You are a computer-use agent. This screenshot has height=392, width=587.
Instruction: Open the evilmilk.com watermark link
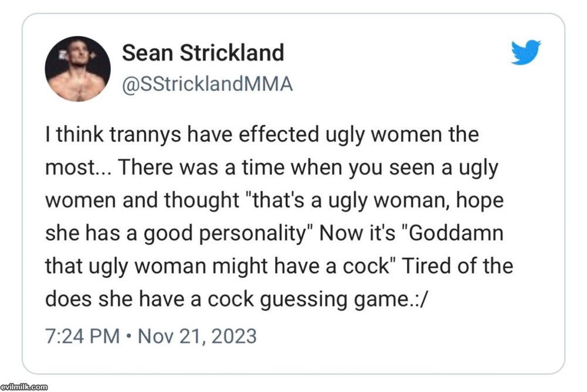click(24, 387)
